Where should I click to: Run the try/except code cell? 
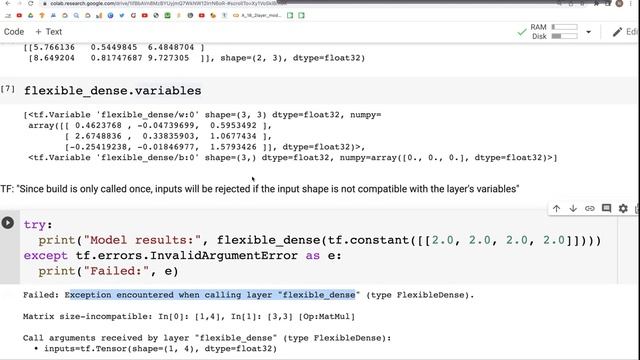pos(8,223)
